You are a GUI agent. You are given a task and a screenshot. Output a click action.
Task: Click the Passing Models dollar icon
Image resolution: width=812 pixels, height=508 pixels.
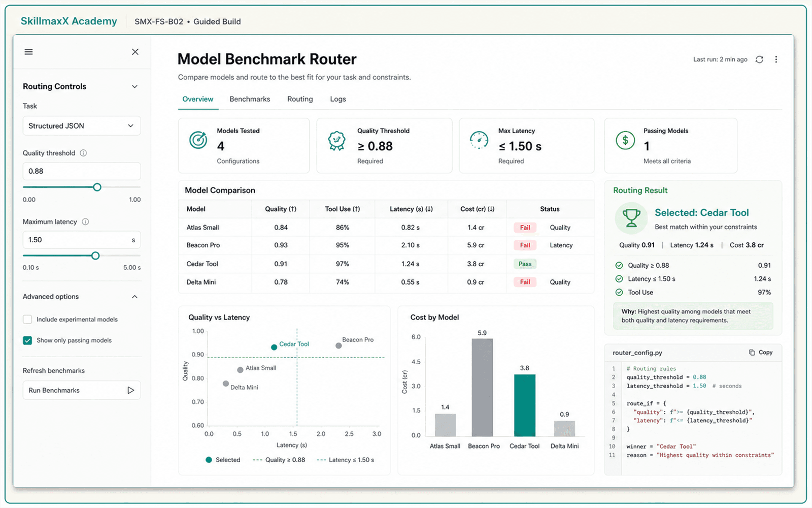tap(625, 140)
